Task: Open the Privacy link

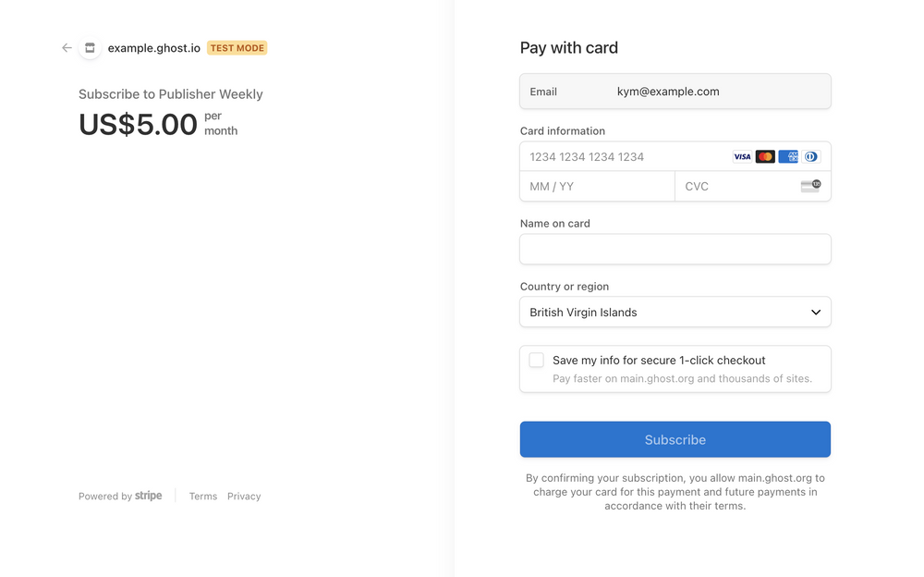Action: 244,496
